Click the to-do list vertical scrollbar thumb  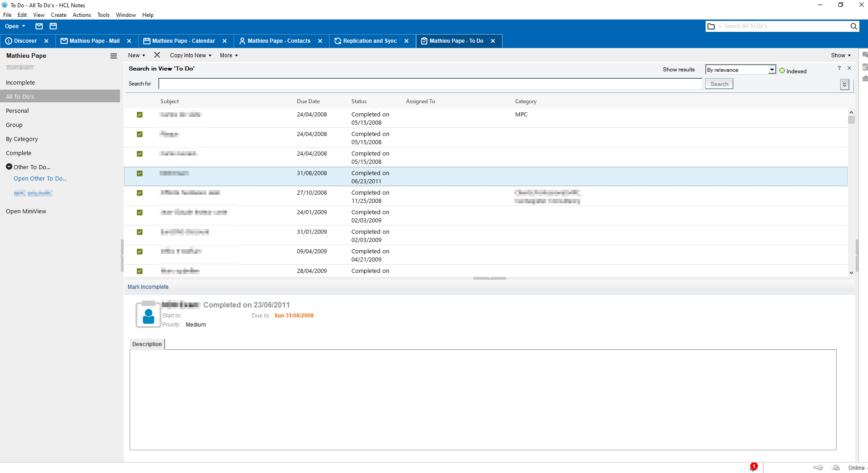point(851,120)
